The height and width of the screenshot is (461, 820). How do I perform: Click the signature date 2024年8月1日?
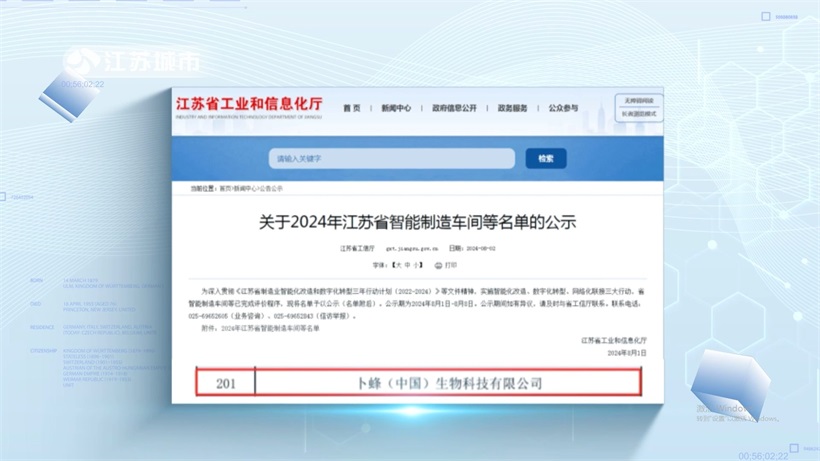pos(627,353)
